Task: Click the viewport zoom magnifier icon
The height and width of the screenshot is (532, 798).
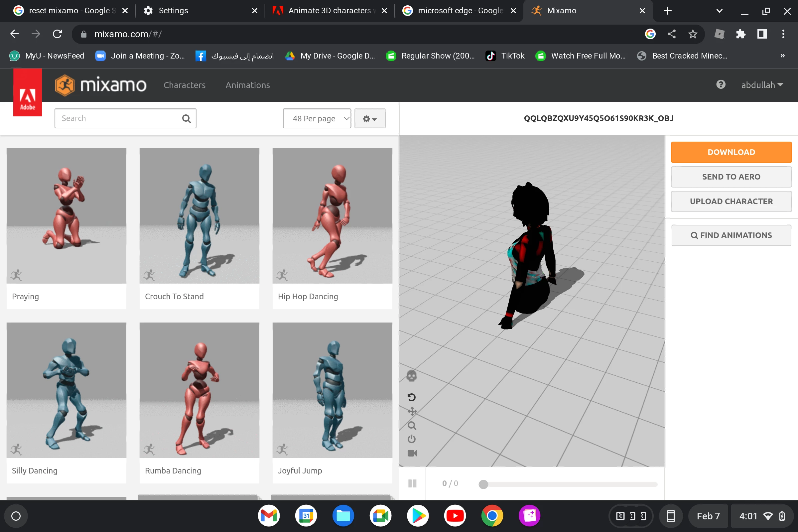Action: tap(412, 426)
